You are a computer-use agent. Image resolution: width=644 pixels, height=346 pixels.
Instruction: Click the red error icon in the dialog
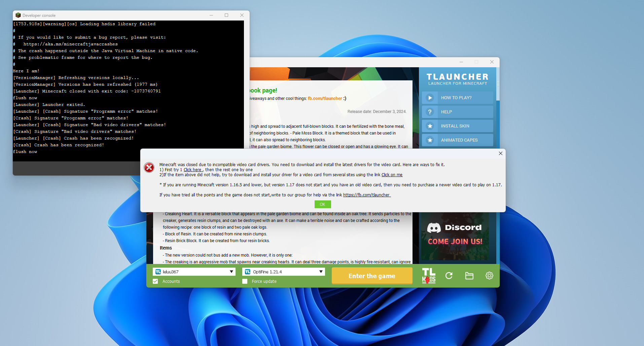pos(149,167)
